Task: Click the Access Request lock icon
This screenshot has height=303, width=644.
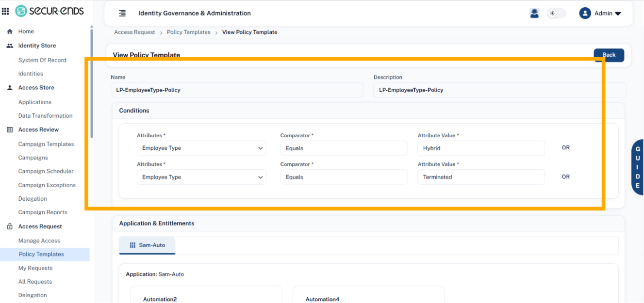Action: pyautogui.click(x=10, y=226)
